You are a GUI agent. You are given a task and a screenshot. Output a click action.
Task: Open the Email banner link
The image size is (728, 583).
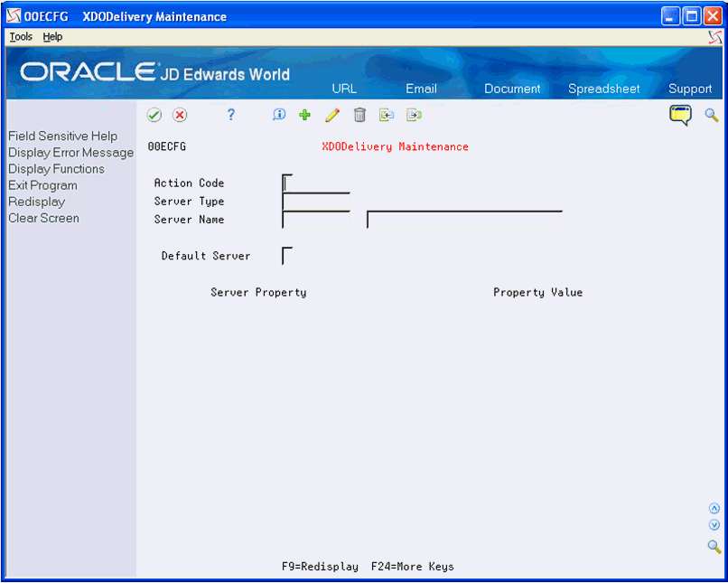(421, 89)
